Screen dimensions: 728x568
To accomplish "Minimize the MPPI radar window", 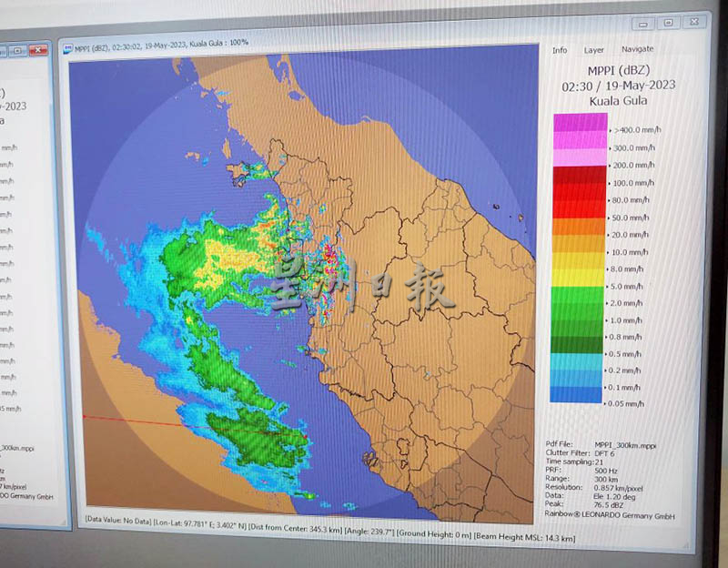I will [644, 22].
